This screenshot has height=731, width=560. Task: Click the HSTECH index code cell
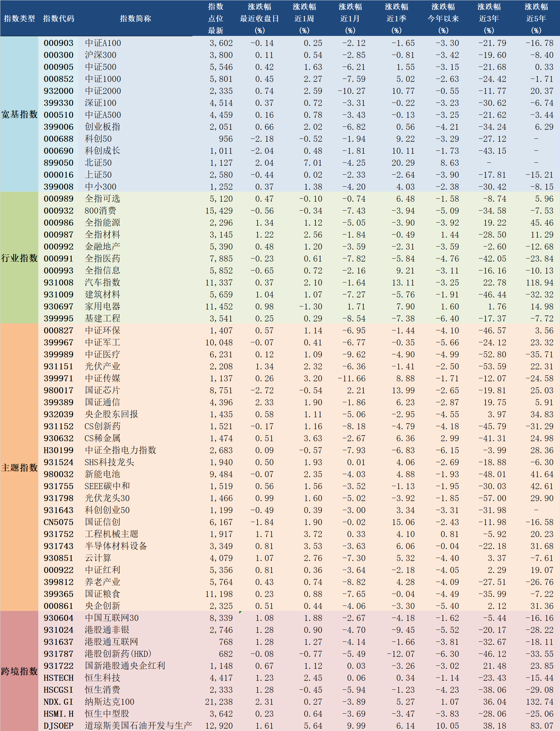(x=59, y=678)
